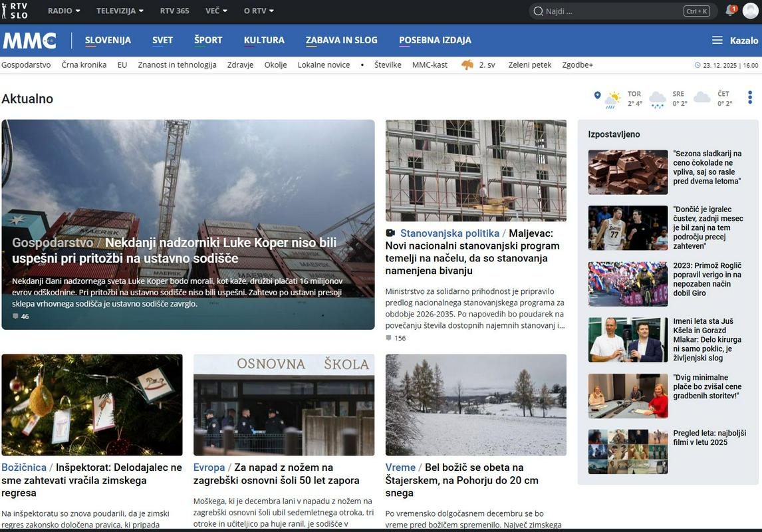Image resolution: width=762 pixels, height=532 pixels.
Task: Expand the TELEVIZIJA dropdown
Action: [120, 11]
